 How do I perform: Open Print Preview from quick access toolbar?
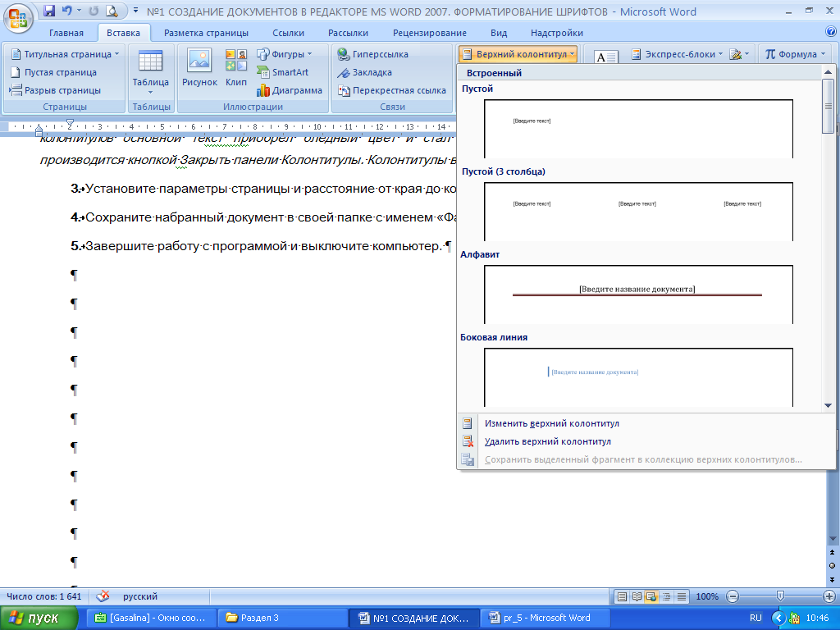pyautogui.click(x=112, y=11)
